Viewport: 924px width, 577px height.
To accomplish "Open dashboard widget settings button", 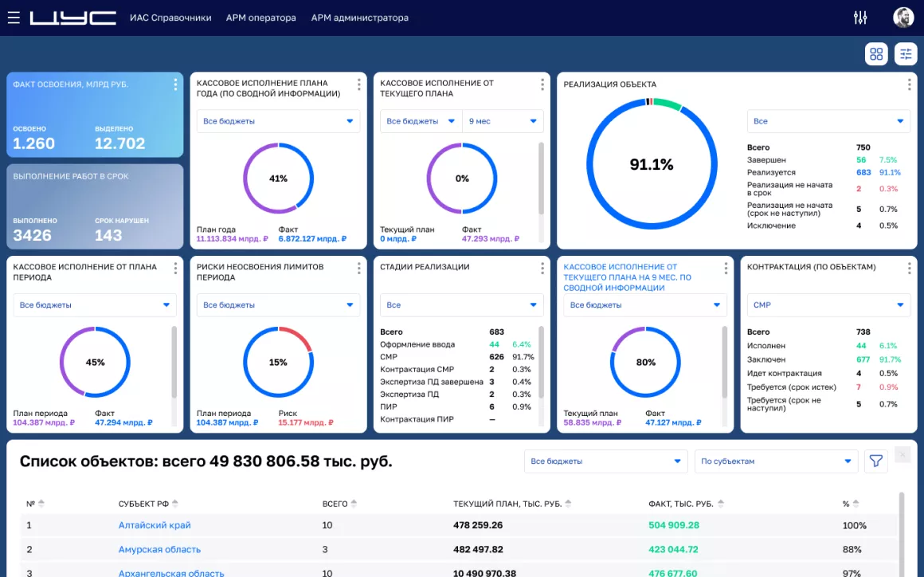I will pos(906,54).
